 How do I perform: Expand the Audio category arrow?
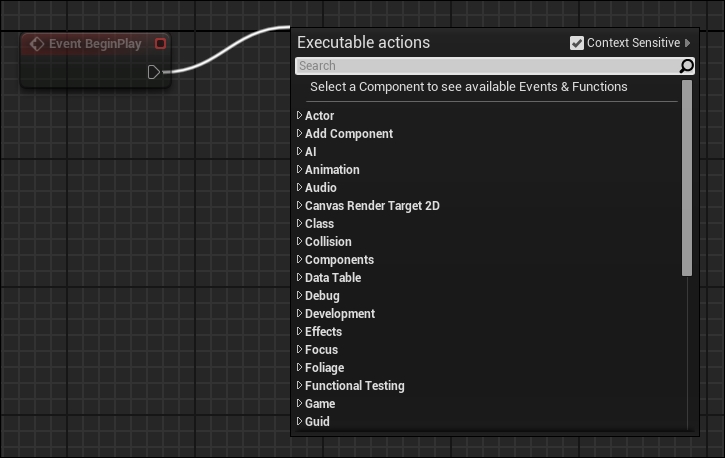pos(299,187)
